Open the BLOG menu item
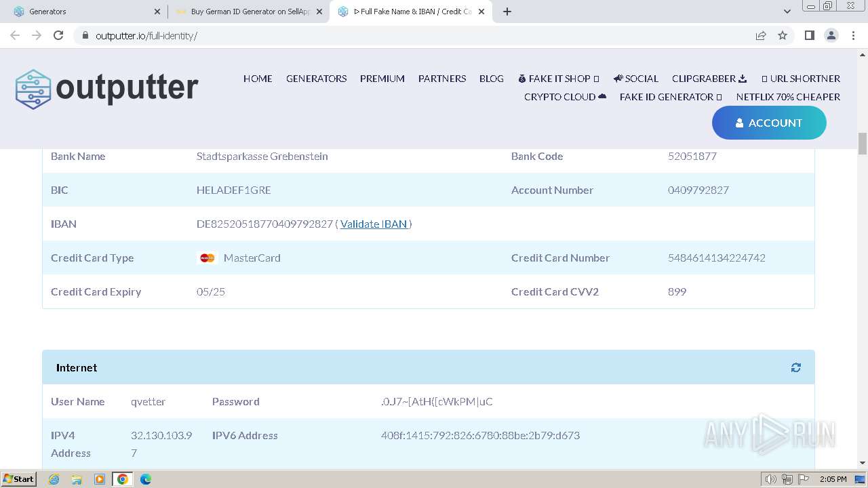Image resolution: width=868 pixels, height=488 pixels. [492, 79]
